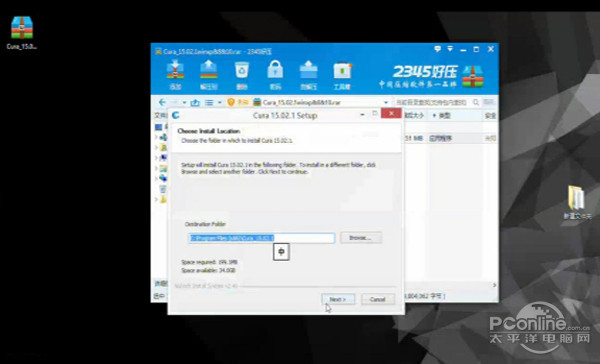This screenshot has height=364, width=600.
Task: Open the view mode dropdown arrow
Action: point(220,103)
